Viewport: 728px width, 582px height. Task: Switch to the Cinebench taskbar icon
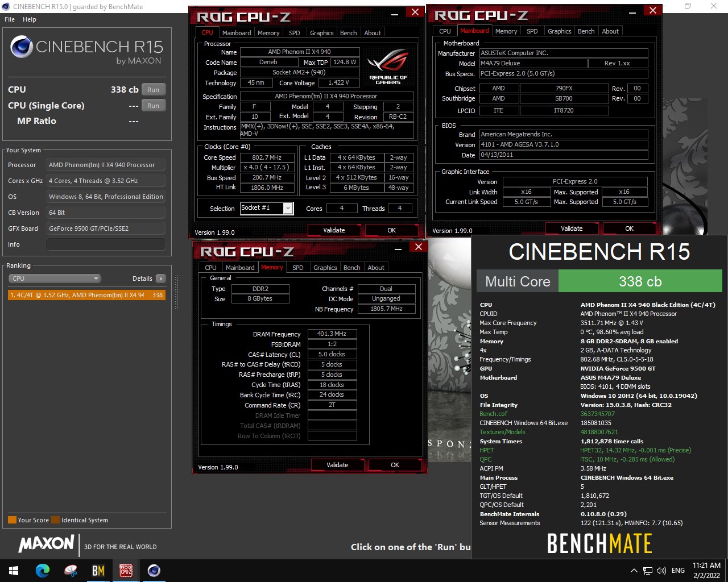point(154,571)
